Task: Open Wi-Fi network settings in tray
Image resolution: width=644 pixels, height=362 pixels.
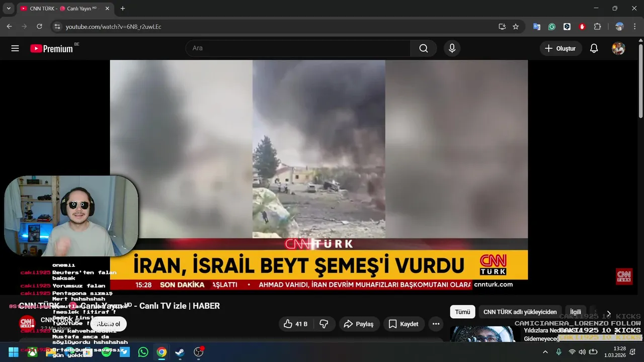Action: click(572, 352)
